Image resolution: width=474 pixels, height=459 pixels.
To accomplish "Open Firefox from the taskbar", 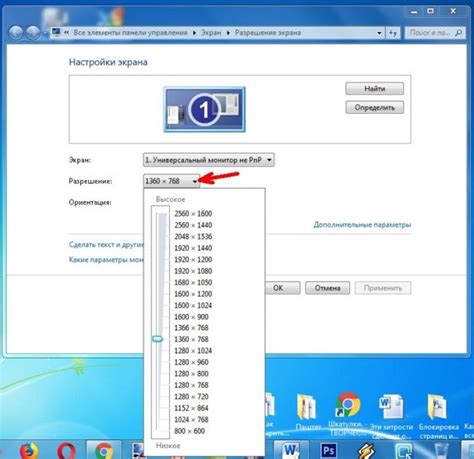I will 28,451.
